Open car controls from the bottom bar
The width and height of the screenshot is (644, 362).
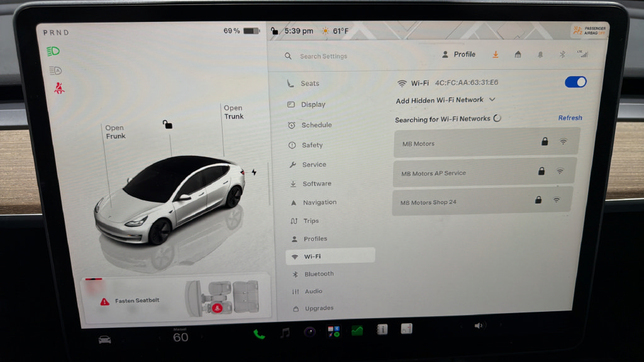click(104, 339)
